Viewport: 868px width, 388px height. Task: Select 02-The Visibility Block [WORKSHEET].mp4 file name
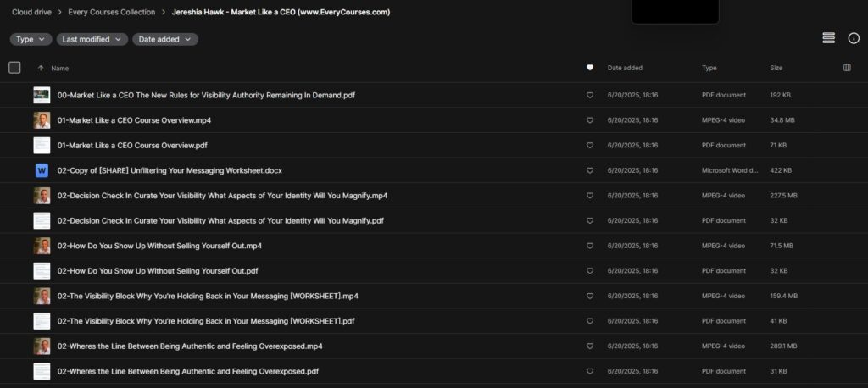(x=208, y=296)
